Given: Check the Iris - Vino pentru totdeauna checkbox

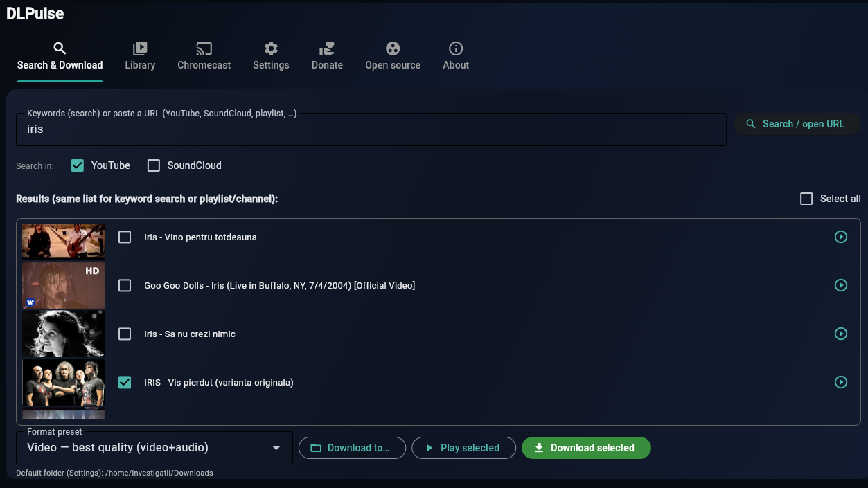Looking at the screenshot, I should 125,237.
